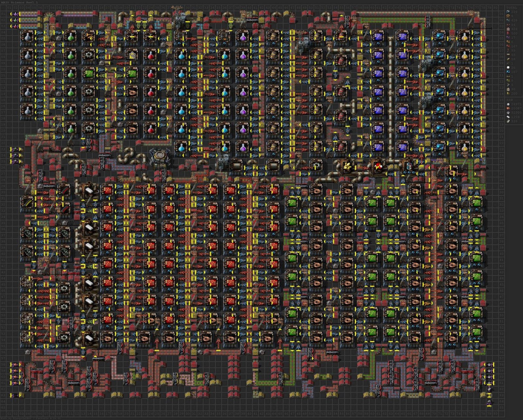Click the green science pack output in row 02
This screenshot has height=420, width=523.
15,20
